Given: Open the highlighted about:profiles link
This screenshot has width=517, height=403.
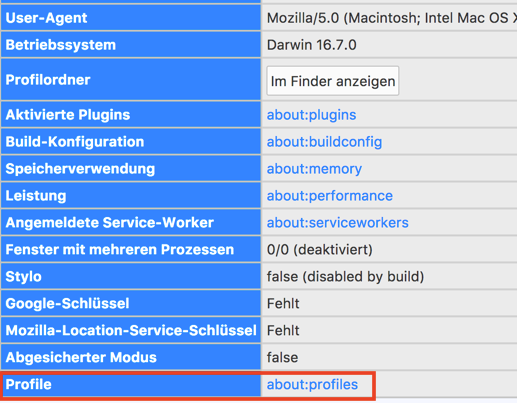Looking at the screenshot, I should tap(312, 385).
